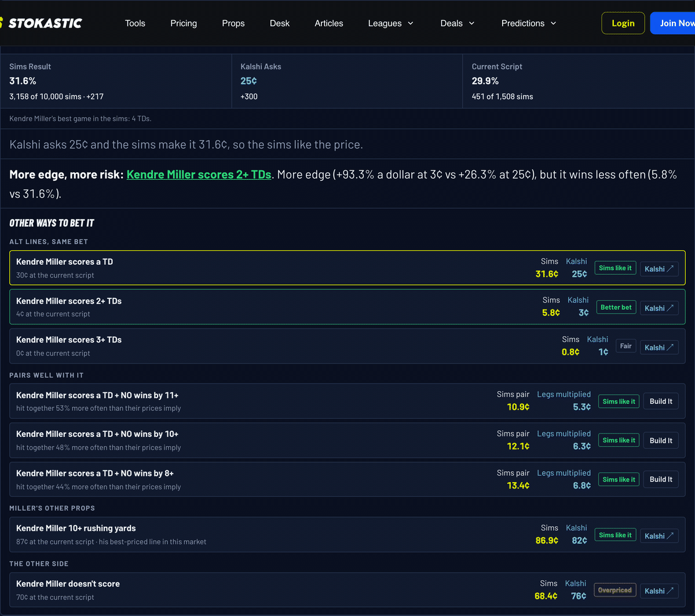The height and width of the screenshot is (616, 695).
Task: Click the Other Ways To Bet It heading
Action: [x=52, y=223]
